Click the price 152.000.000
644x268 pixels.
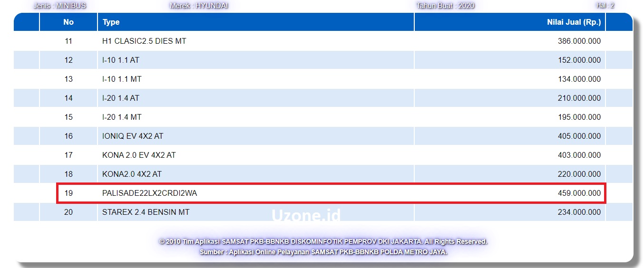point(579,60)
